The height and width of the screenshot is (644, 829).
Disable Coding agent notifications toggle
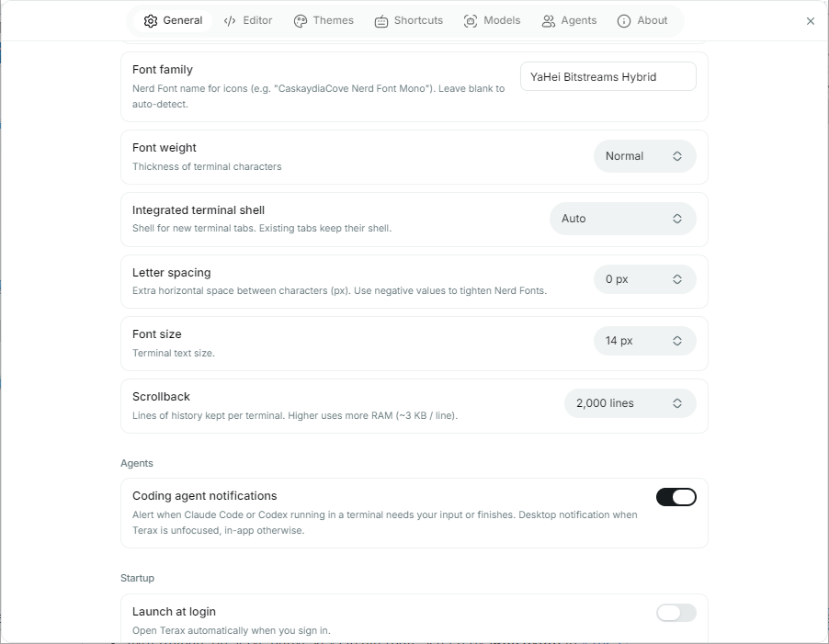click(x=676, y=497)
